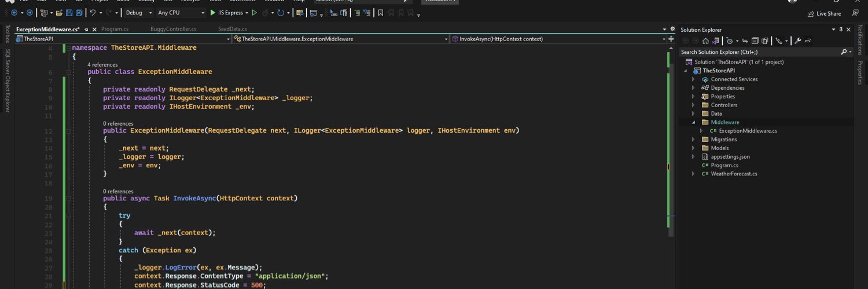868x289 pixels.
Task: Switch to the Program.cs tab
Action: [x=115, y=29]
